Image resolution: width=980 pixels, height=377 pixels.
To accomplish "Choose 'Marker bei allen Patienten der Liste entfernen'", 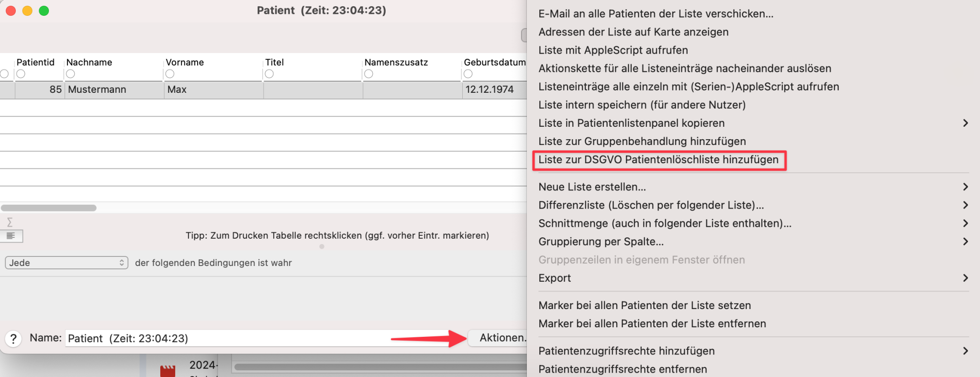I will tap(652, 323).
